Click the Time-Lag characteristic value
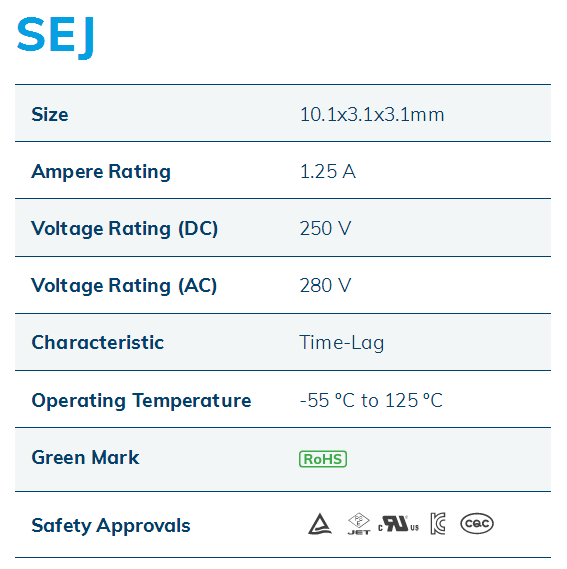The width and height of the screenshot is (567, 569). click(342, 343)
